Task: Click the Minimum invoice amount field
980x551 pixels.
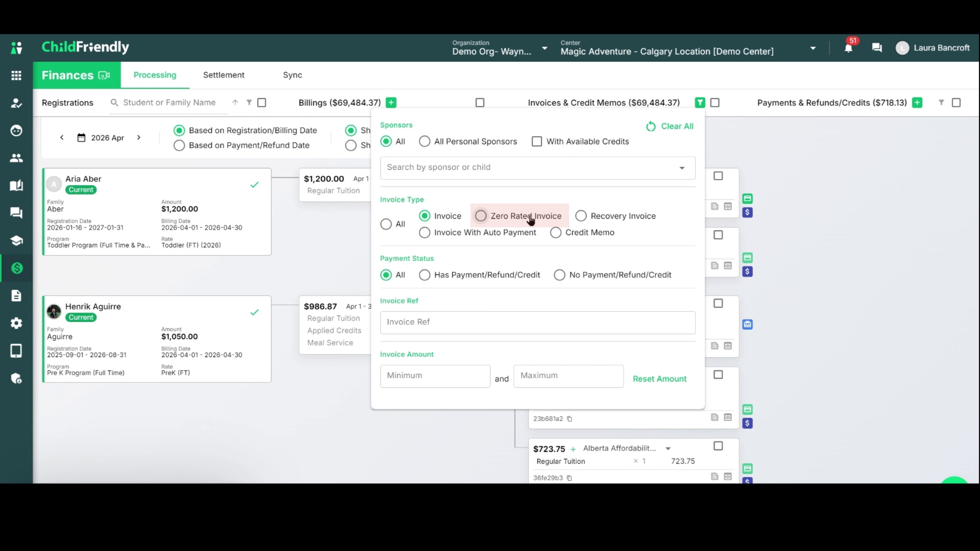Action: coord(435,376)
